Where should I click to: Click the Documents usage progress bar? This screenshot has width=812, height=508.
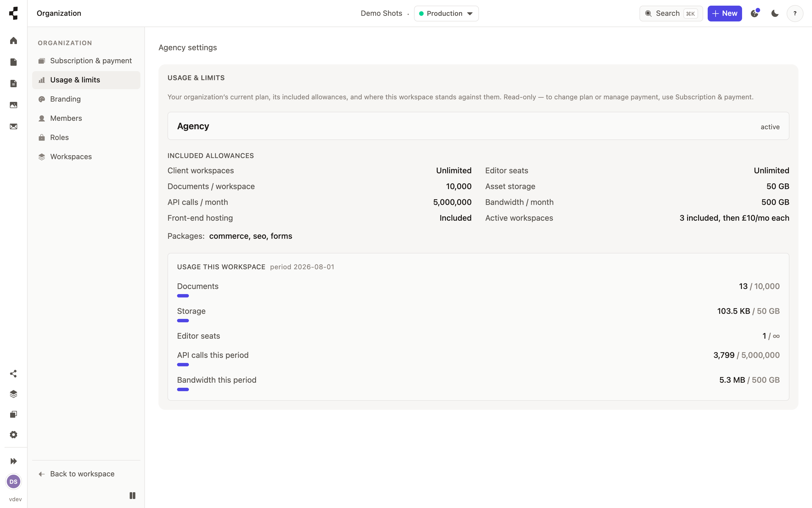pos(183,296)
